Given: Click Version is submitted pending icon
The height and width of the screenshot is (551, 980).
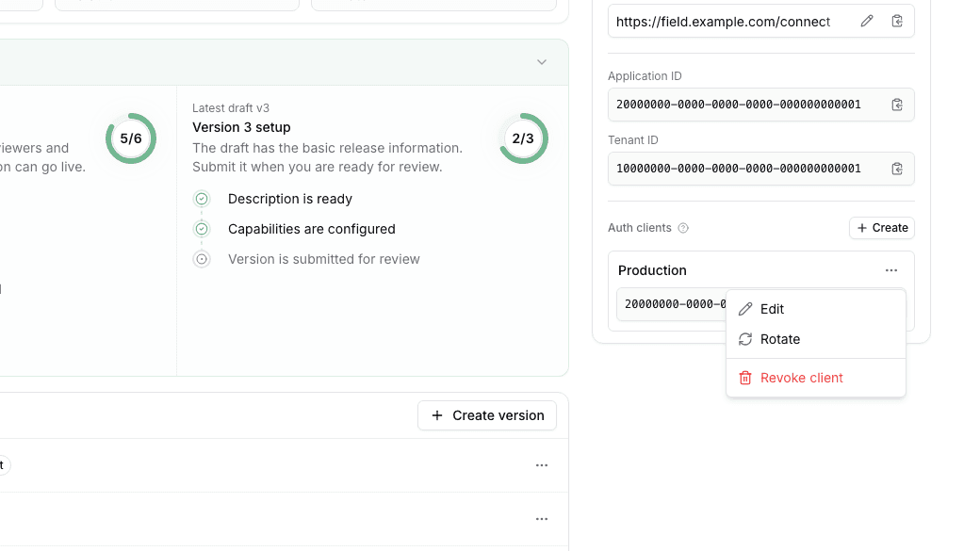Looking at the screenshot, I should tap(202, 259).
